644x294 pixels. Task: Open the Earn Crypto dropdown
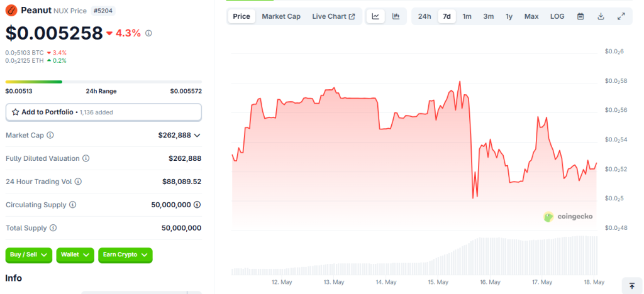click(x=125, y=255)
